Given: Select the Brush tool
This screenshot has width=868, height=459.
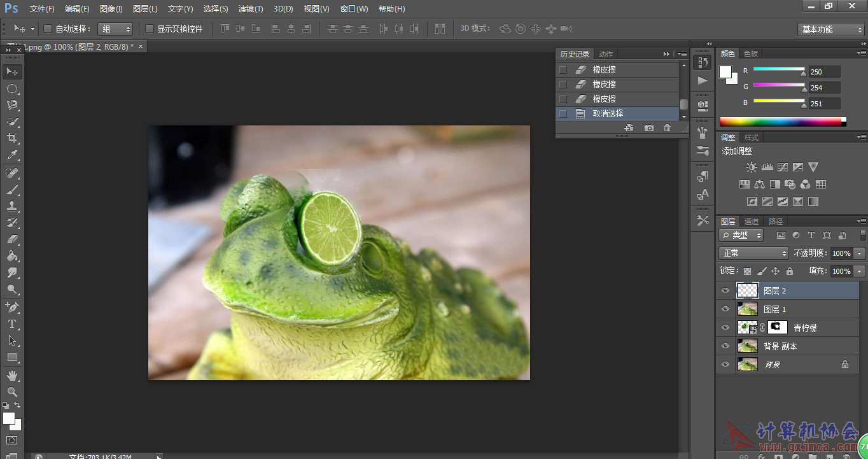Looking at the screenshot, I should [x=12, y=190].
